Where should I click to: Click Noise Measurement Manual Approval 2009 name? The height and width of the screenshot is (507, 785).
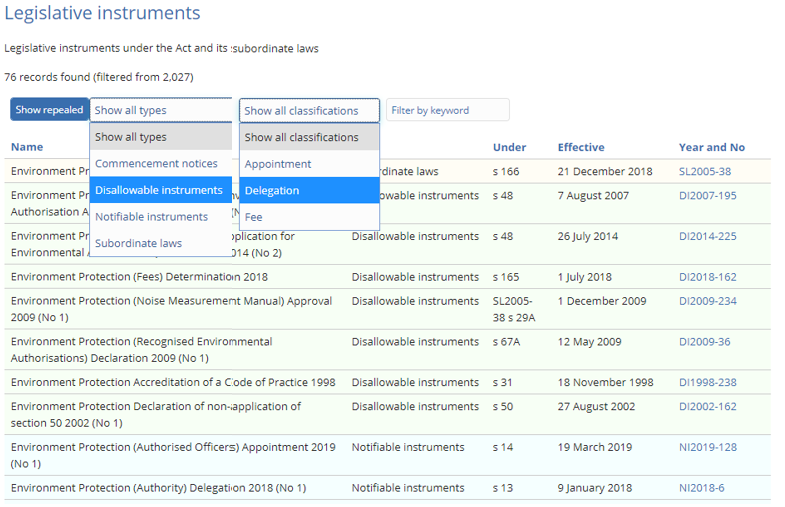point(171,309)
